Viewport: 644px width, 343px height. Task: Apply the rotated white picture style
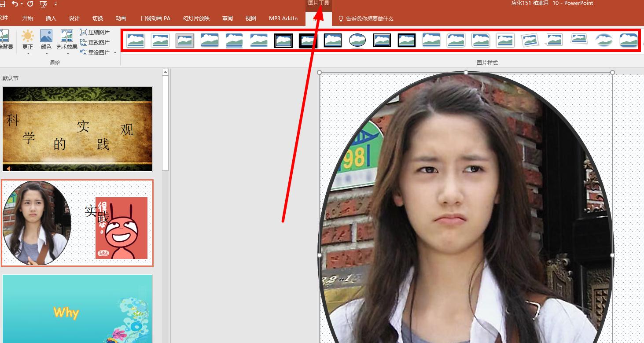click(x=530, y=41)
